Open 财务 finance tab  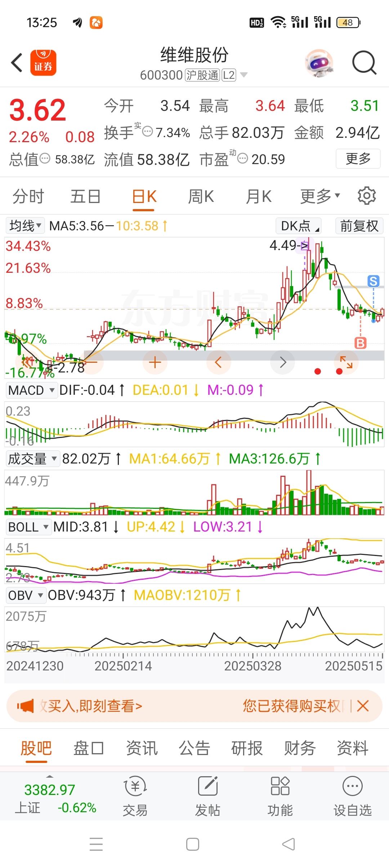click(x=300, y=749)
